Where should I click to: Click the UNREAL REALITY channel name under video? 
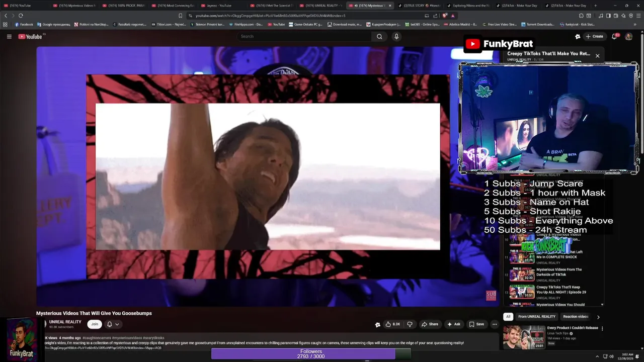pos(65,322)
